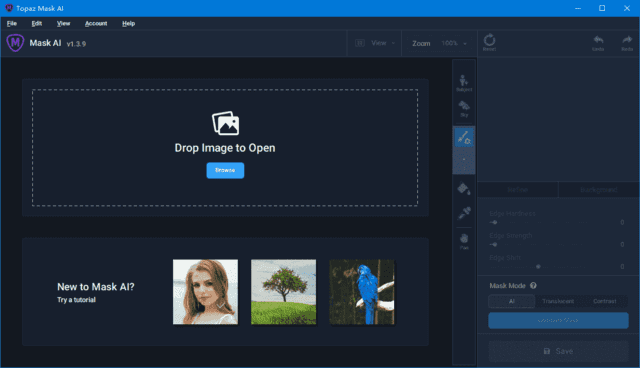This screenshot has height=368, width=640.
Task: Open the Help menu
Action: pyautogui.click(x=128, y=24)
